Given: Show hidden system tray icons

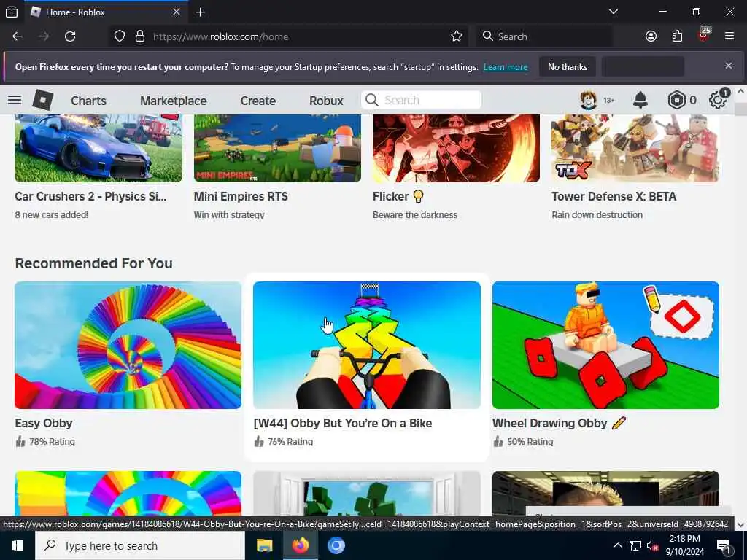Looking at the screenshot, I should pos(617,545).
